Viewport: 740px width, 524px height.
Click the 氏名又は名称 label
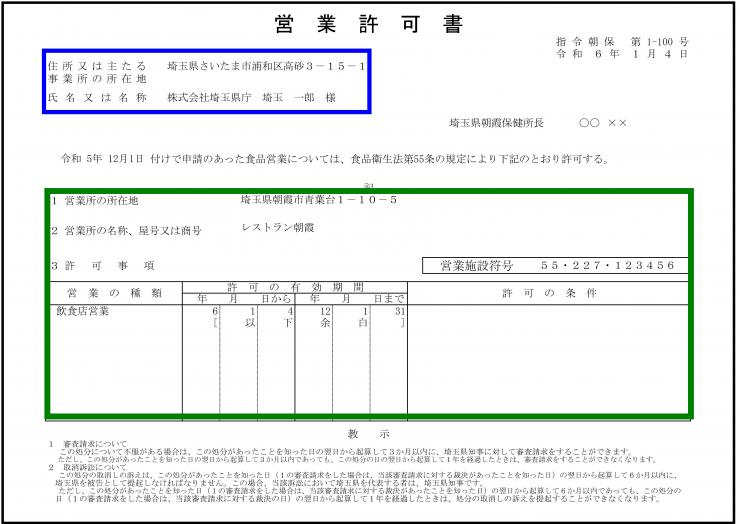click(x=97, y=98)
